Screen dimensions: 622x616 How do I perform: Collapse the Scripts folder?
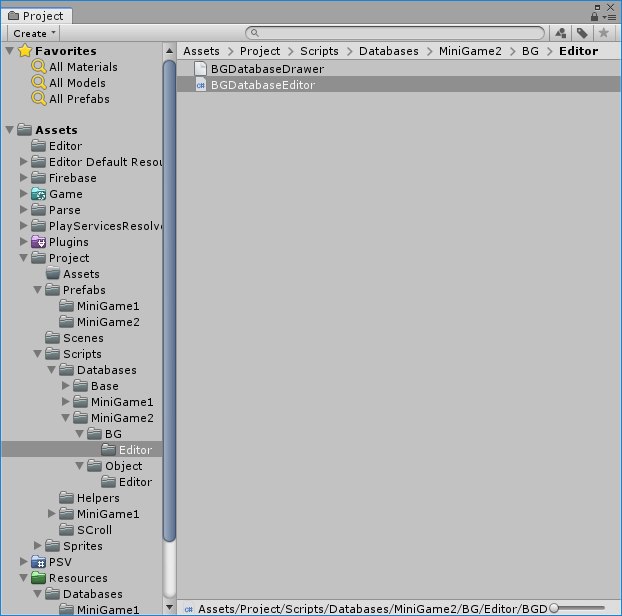38,353
